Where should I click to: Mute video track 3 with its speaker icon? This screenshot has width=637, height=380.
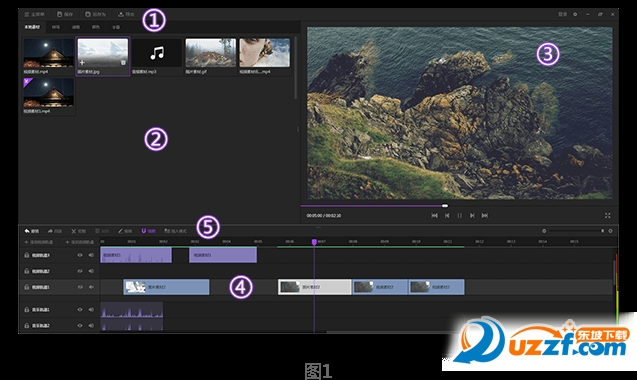pyautogui.click(x=91, y=255)
